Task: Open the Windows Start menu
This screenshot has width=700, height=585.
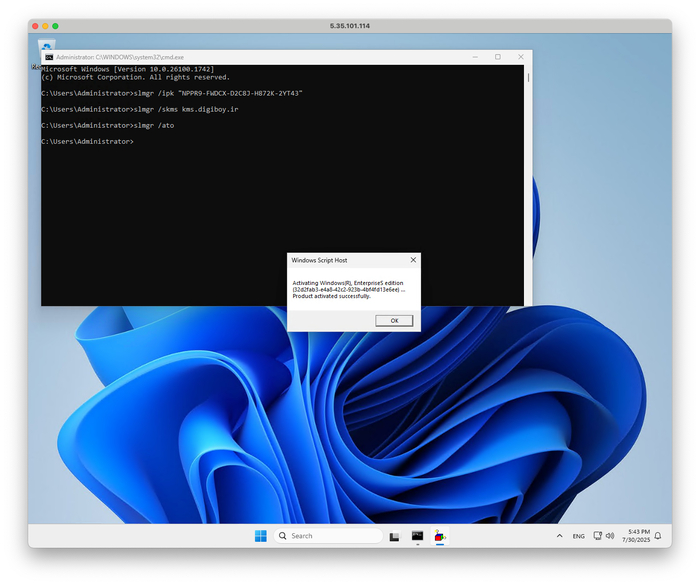Action: coord(260,536)
